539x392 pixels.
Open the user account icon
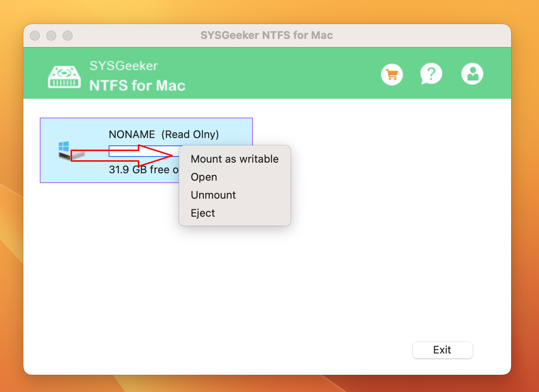point(472,74)
